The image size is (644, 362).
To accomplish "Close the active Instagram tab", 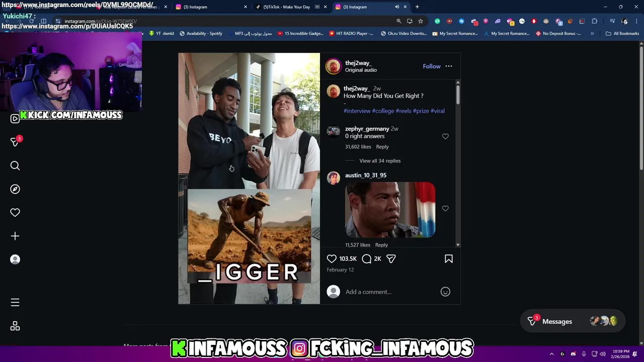I will (x=405, y=7).
